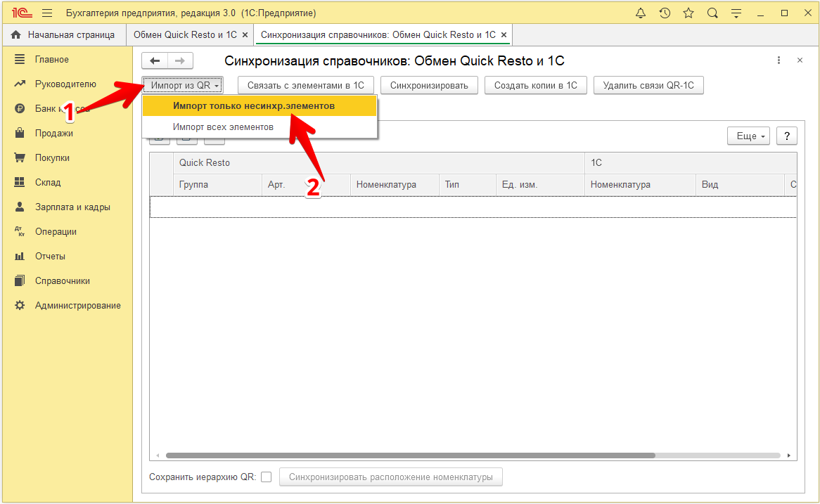Click Номенклатура header under 1С

click(640, 185)
